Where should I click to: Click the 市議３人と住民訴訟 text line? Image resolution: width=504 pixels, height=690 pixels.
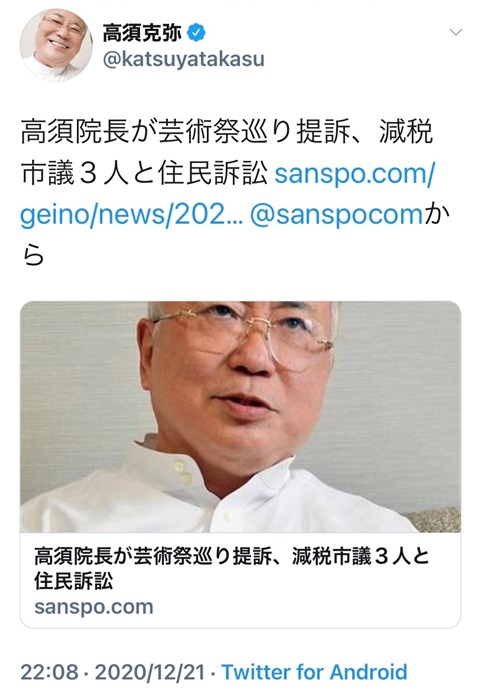pos(144,174)
